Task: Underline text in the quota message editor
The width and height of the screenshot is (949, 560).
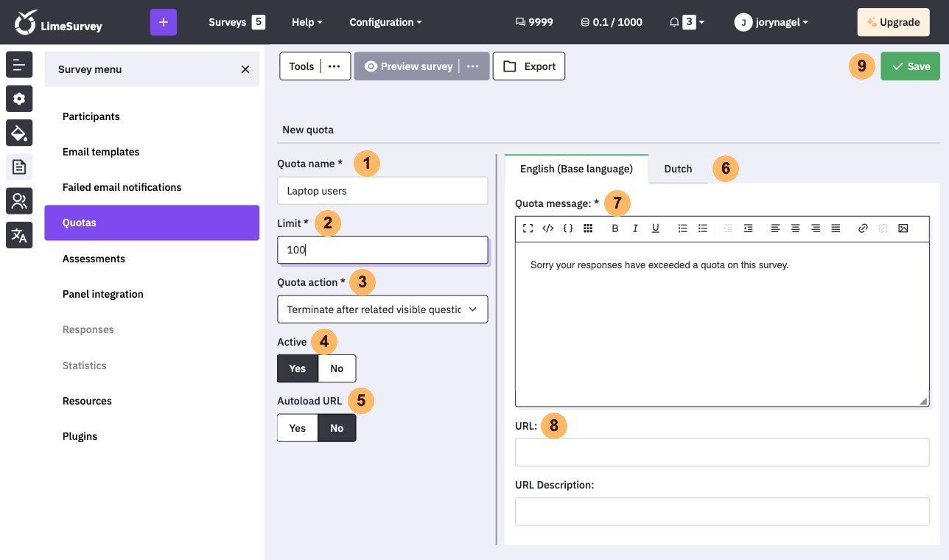Action: [655, 228]
